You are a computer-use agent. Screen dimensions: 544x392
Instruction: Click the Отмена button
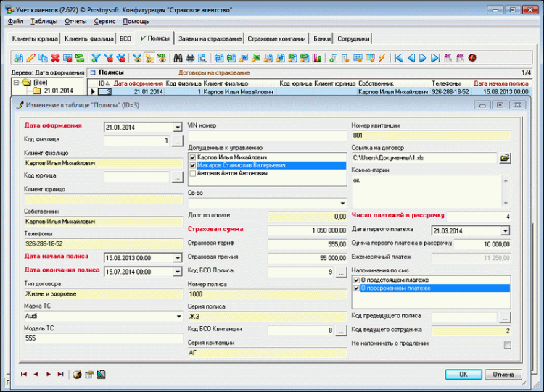[503, 375]
